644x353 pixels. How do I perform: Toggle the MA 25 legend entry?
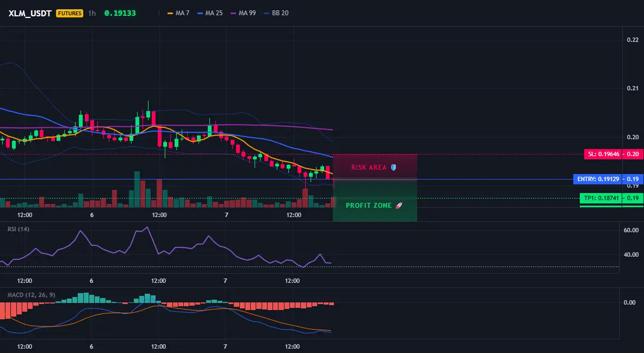(x=210, y=13)
